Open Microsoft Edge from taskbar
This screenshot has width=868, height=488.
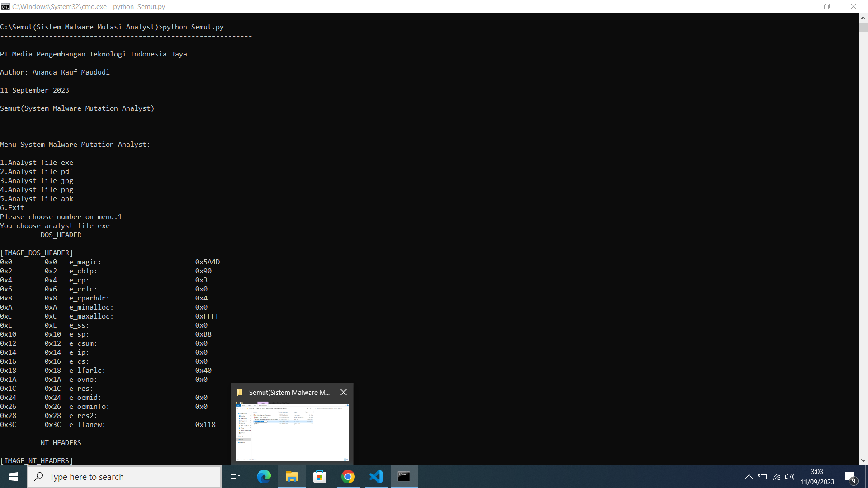(264, 477)
